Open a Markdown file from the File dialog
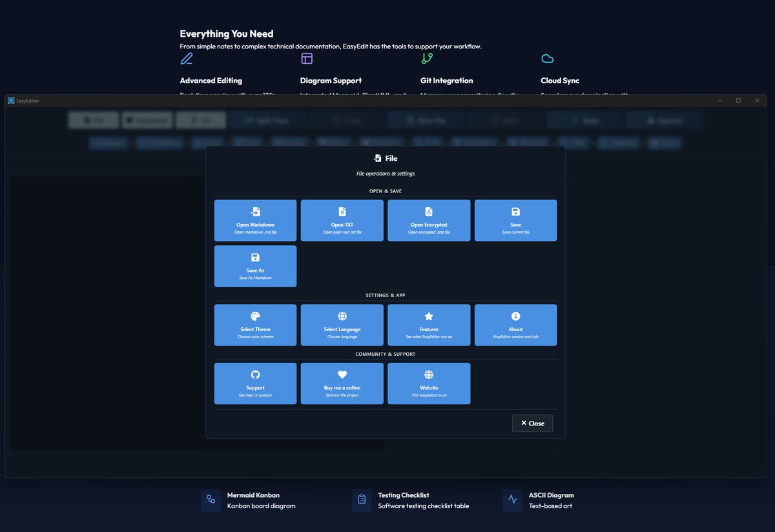This screenshot has height=532, width=775. click(x=255, y=220)
